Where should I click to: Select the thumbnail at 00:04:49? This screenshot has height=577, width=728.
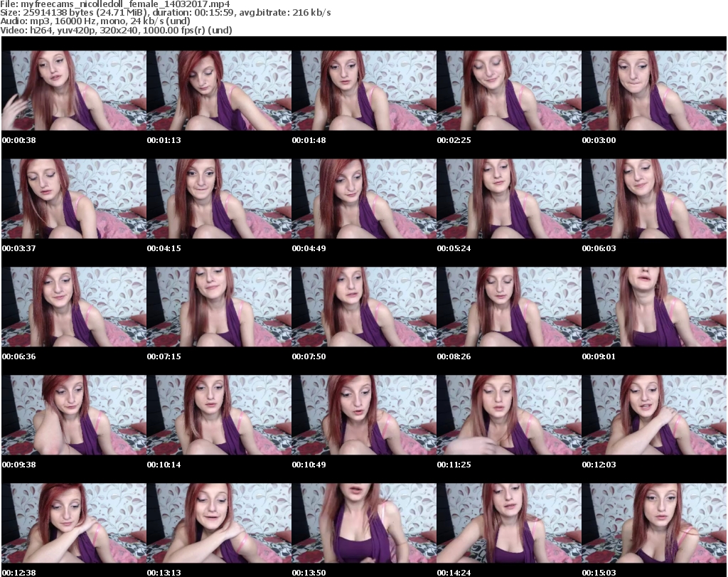pos(364,198)
